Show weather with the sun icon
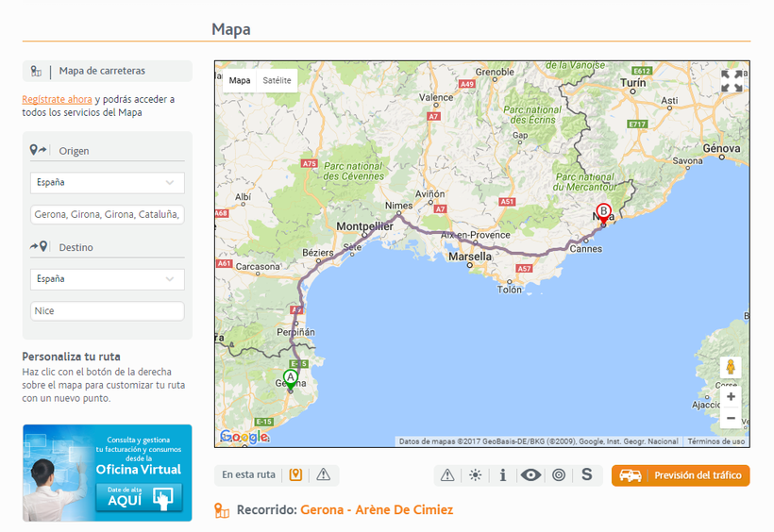The image size is (774, 532). tap(475, 475)
